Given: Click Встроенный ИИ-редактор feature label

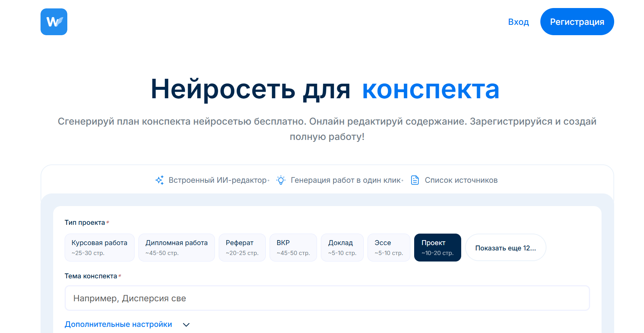Looking at the screenshot, I should pos(217,180).
